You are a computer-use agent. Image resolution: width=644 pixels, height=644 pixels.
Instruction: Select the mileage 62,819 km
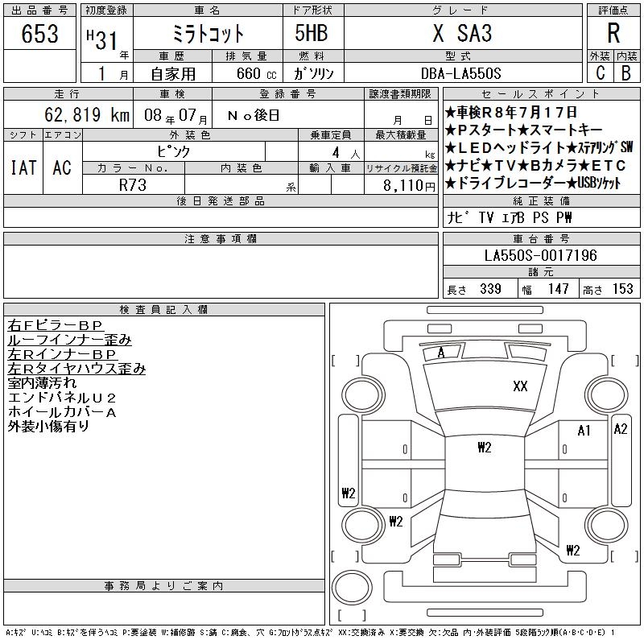tap(87, 114)
